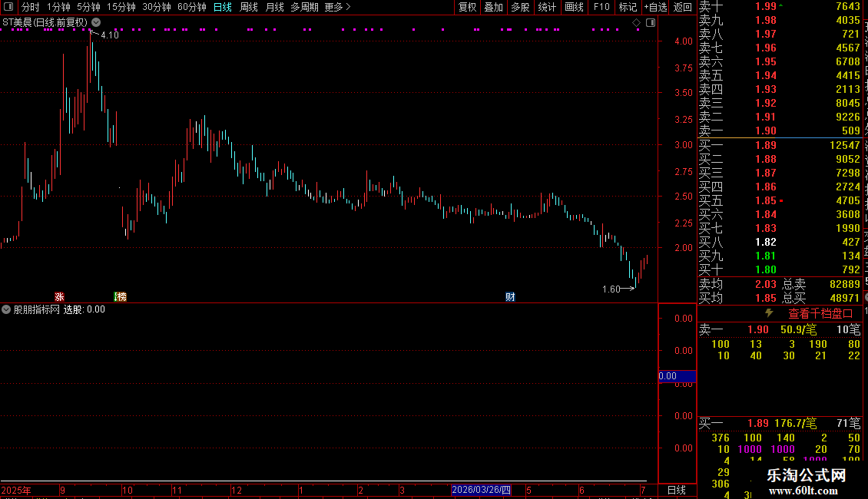Viewport: 868px width, 499px height.
Task: Click the 叠加 overlay button
Action: (494, 7)
